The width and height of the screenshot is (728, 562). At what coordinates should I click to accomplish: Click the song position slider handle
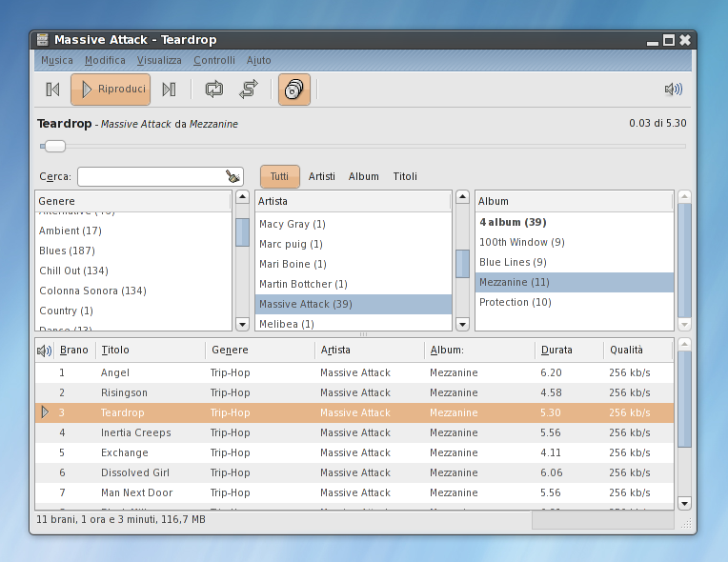pos(54,146)
